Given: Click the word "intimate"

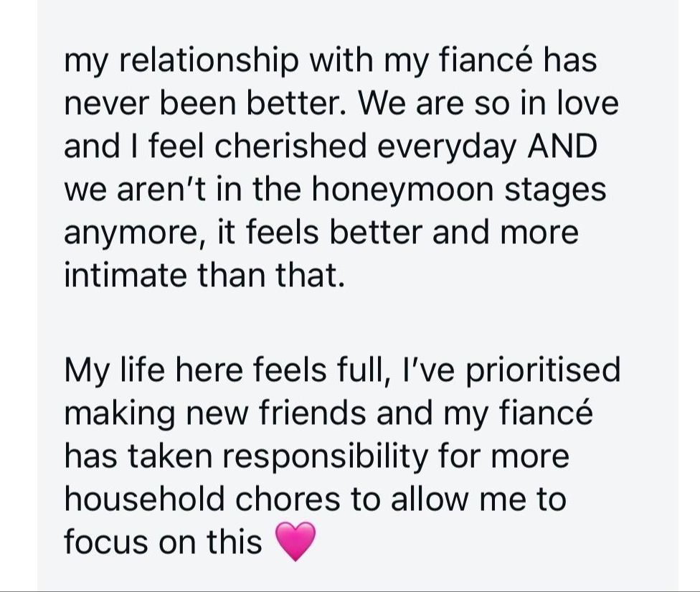Looking at the screenshot, I should pos(126,275).
